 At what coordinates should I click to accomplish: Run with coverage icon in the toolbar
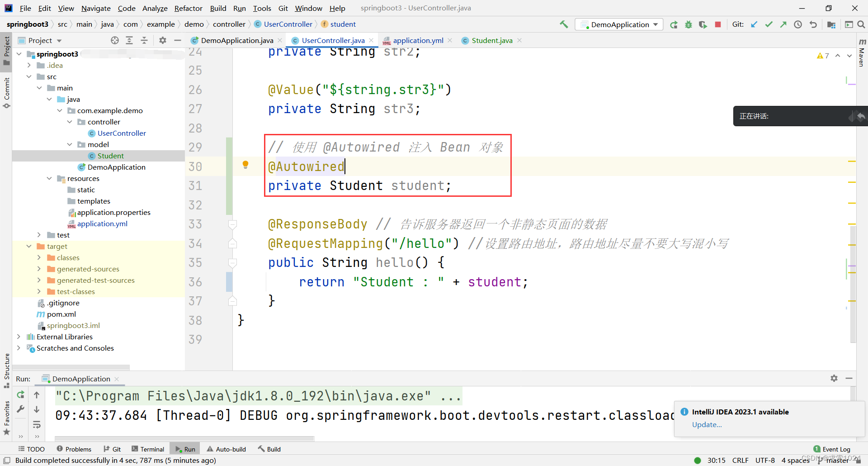click(703, 24)
